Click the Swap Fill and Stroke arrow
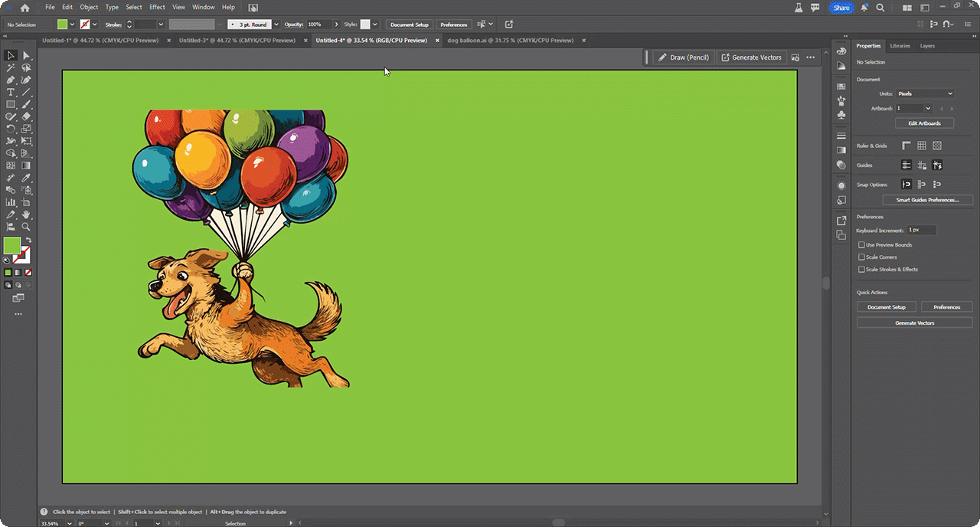 coord(29,241)
